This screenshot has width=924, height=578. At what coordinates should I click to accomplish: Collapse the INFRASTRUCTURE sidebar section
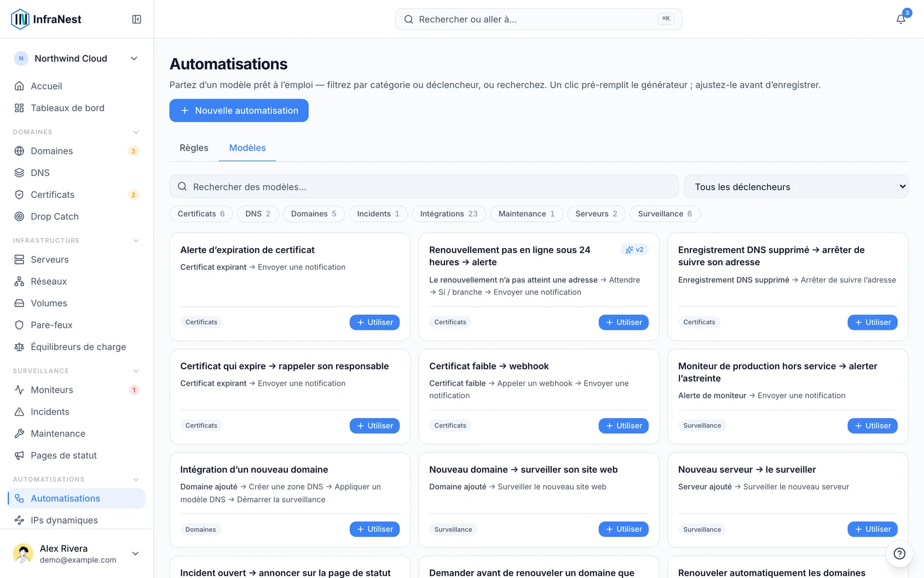click(136, 241)
